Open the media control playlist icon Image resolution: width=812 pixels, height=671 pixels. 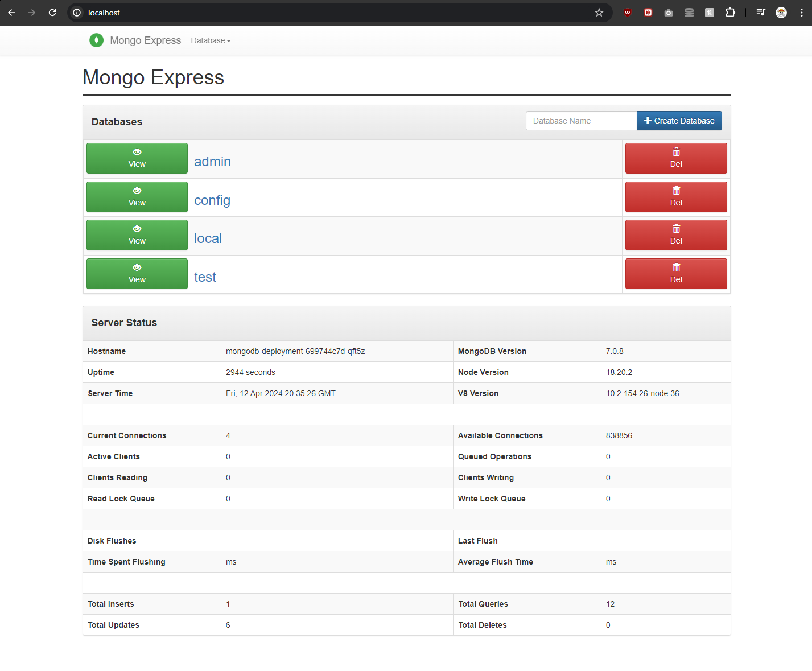[x=761, y=13]
